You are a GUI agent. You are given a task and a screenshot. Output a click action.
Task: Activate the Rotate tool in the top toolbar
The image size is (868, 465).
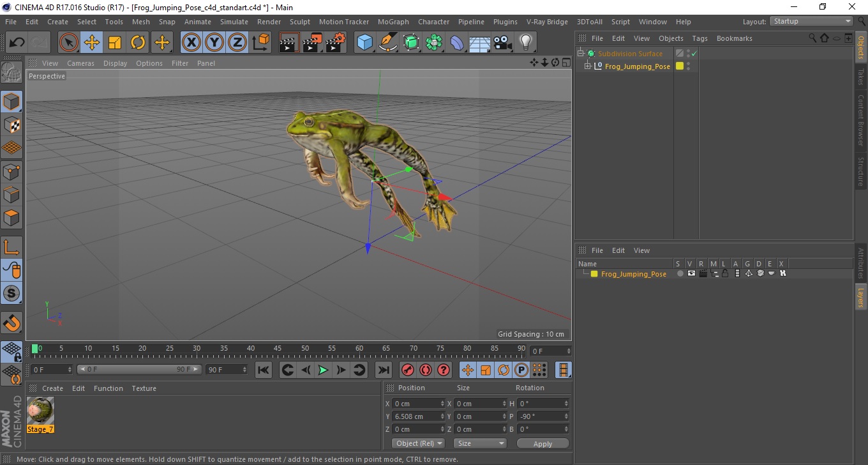(x=138, y=43)
